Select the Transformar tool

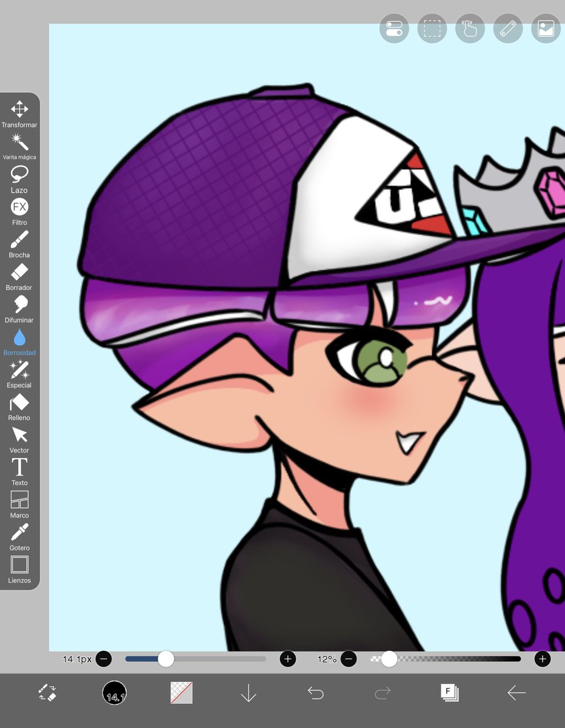click(x=19, y=114)
